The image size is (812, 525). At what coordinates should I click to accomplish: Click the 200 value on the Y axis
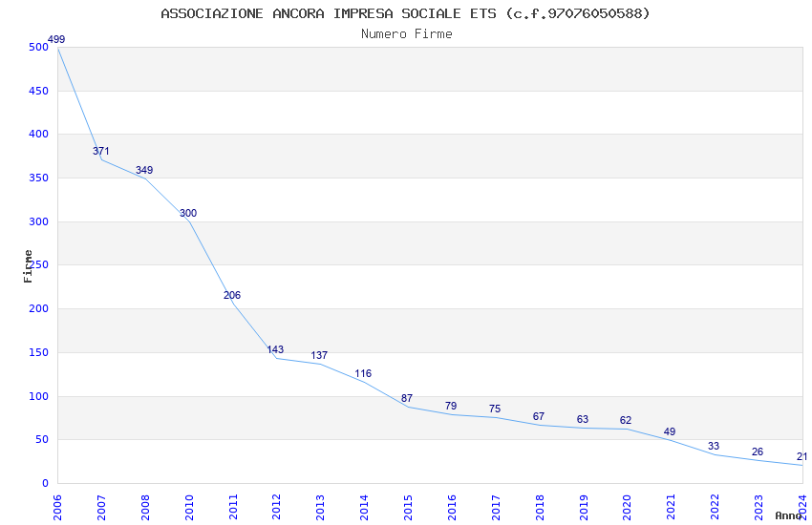click(39, 308)
